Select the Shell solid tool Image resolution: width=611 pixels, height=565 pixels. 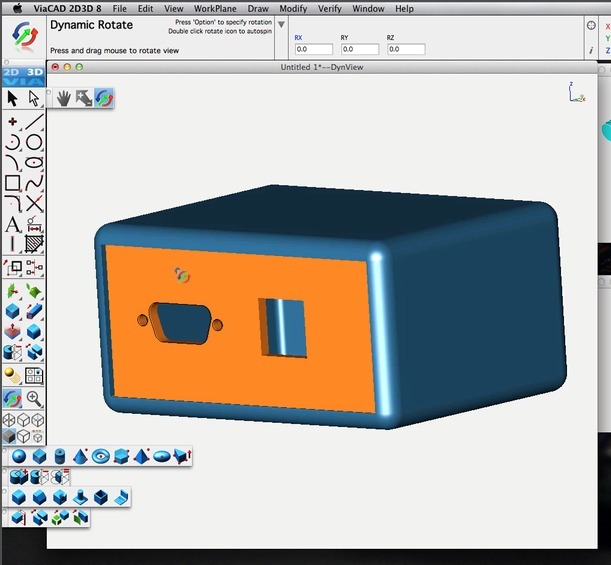pyautogui.click(x=101, y=497)
